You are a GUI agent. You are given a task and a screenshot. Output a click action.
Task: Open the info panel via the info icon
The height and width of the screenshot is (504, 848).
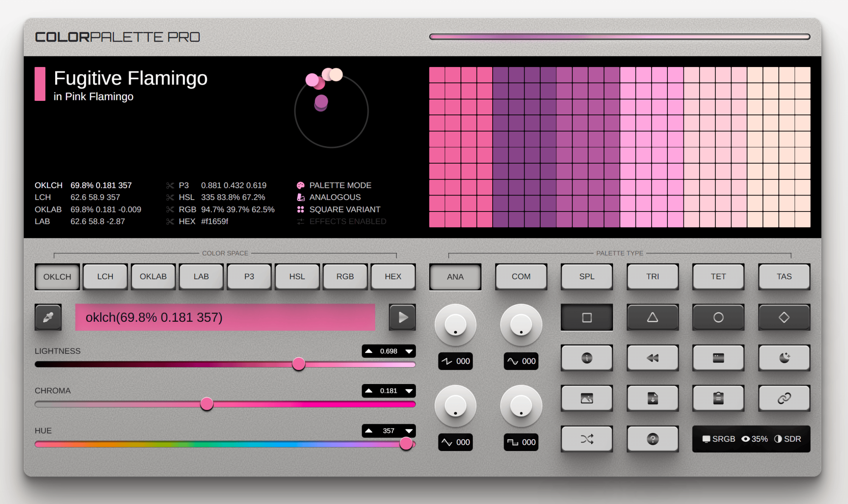click(586, 358)
